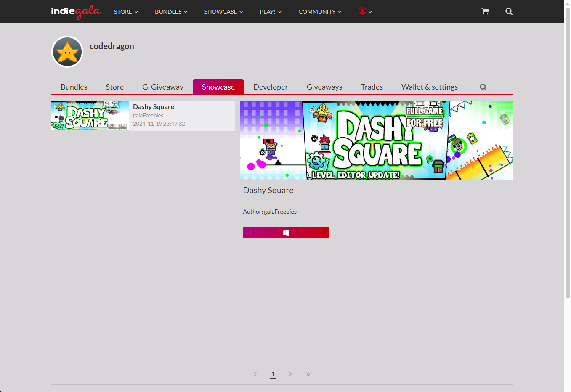Expand the STORE dropdown menu
The image size is (571, 392).
pyautogui.click(x=126, y=12)
